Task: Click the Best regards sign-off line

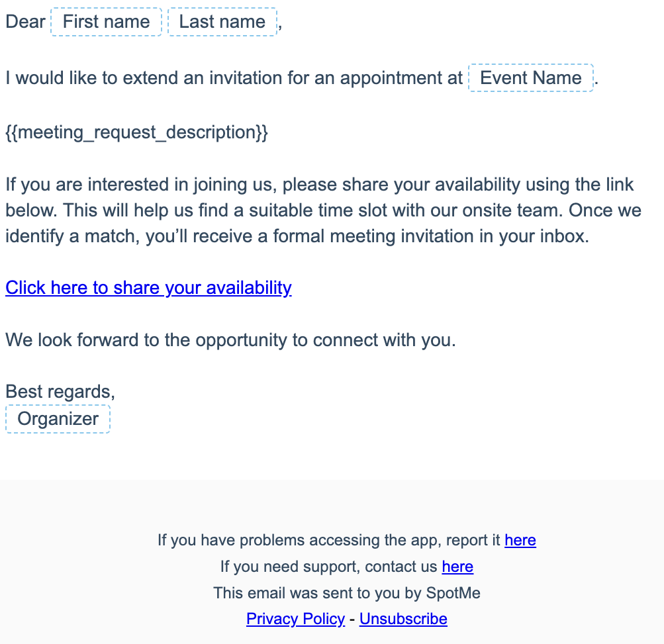Action: coord(60,392)
